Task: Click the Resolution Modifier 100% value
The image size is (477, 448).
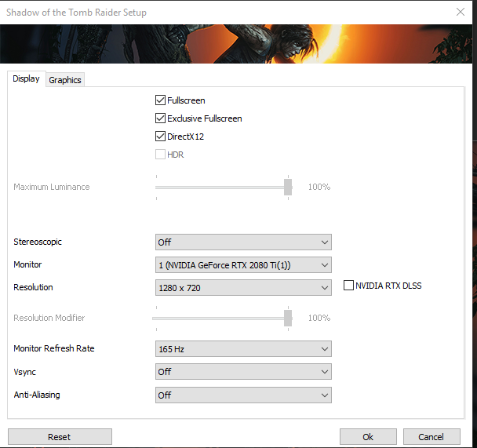Action: pos(319,318)
